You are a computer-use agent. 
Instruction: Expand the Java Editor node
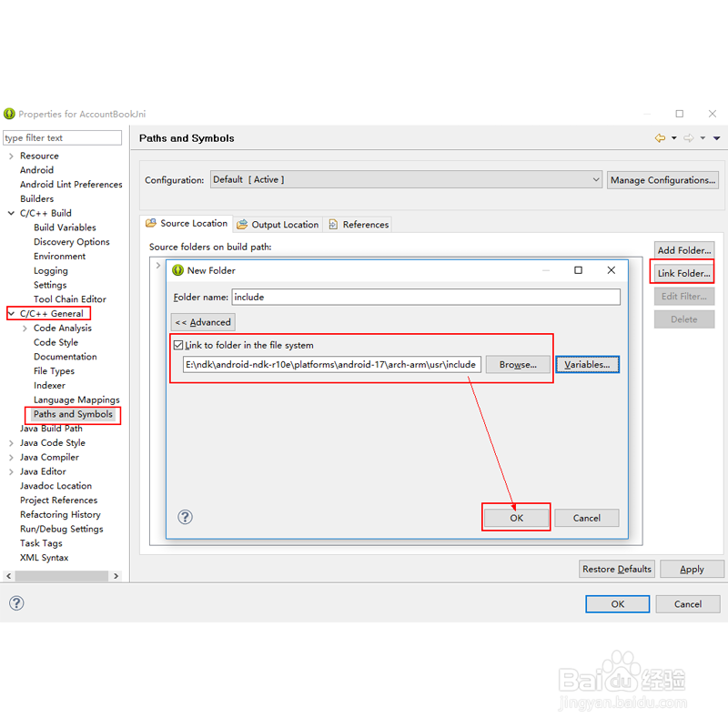coord(11,471)
